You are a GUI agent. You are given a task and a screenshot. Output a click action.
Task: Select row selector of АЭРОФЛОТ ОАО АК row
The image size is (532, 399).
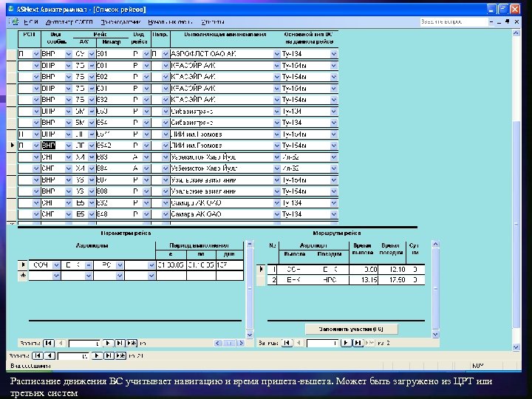pyautogui.click(x=12, y=54)
